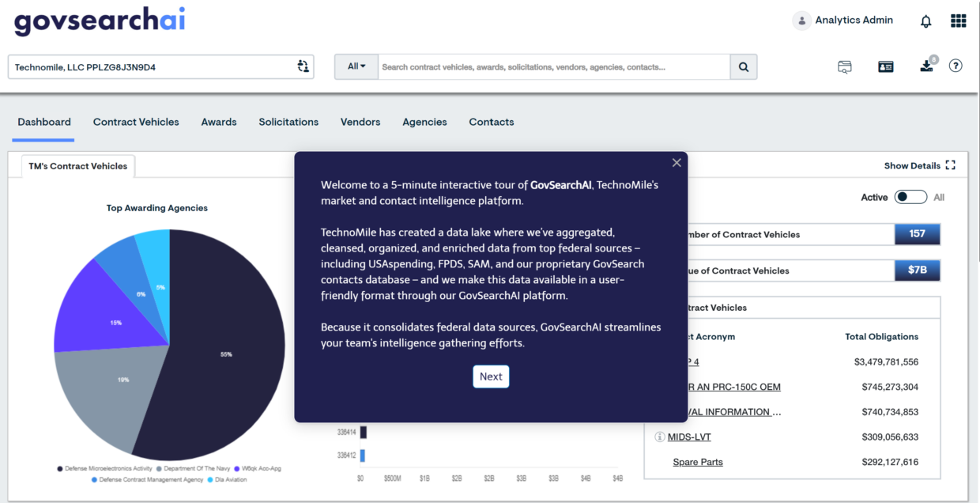This screenshot has height=503, width=980.
Task: Click the 336412 blue bar
Action: point(363,456)
